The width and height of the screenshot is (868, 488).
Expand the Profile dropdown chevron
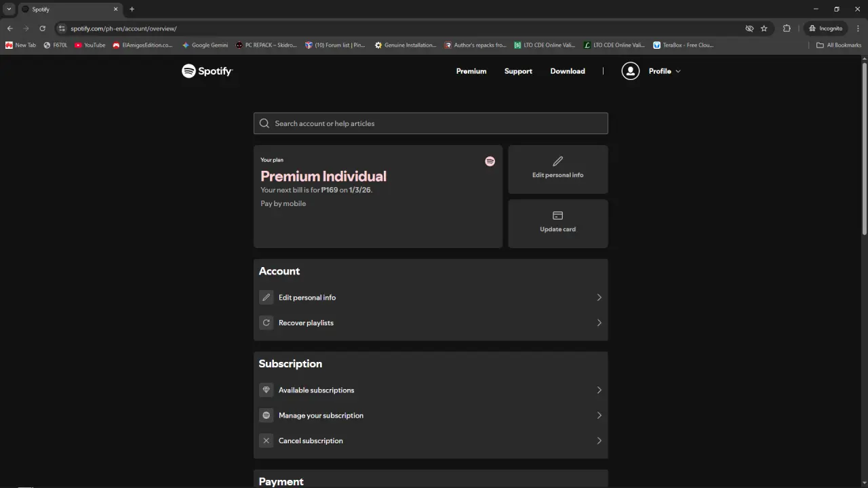pos(677,71)
